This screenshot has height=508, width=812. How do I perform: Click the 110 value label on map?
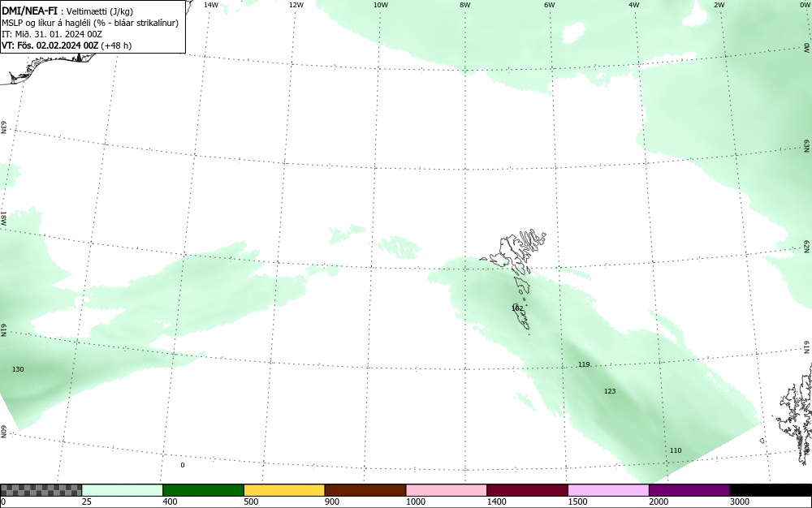pos(676,450)
